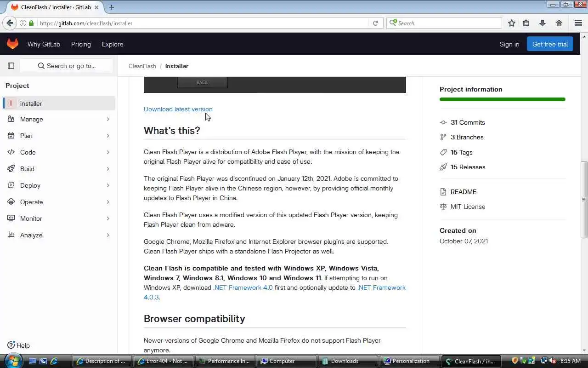
Task: Open Performance Information window on taskbar
Action: [x=225, y=361]
